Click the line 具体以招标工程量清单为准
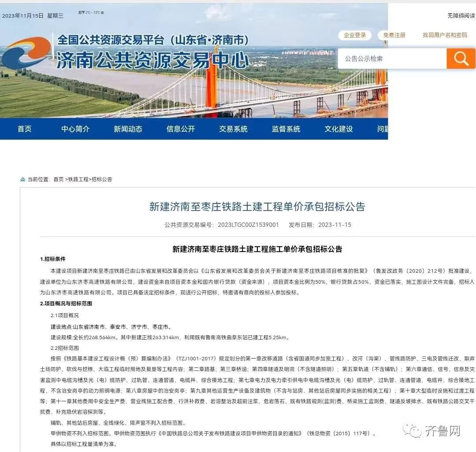The image size is (476, 452). point(83,444)
